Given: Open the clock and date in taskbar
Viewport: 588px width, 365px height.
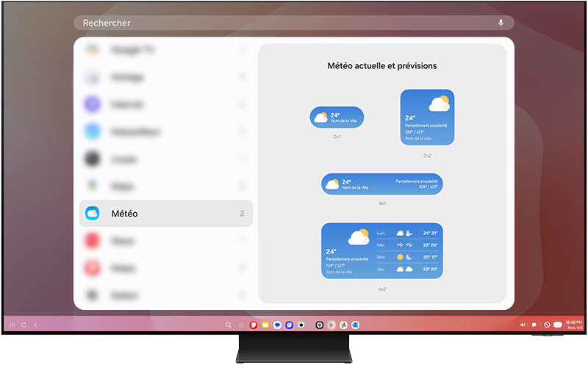Looking at the screenshot, I should tap(573, 325).
